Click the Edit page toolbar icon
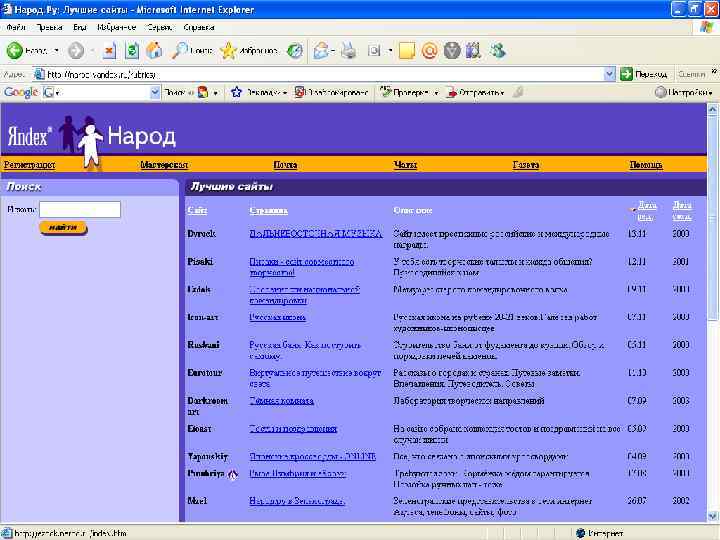The width and height of the screenshot is (720, 540). (x=374, y=51)
